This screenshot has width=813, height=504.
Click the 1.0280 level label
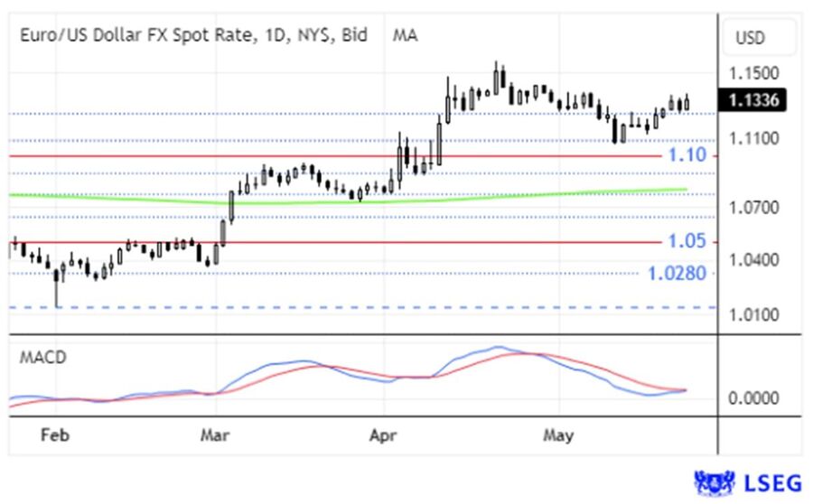[677, 274]
